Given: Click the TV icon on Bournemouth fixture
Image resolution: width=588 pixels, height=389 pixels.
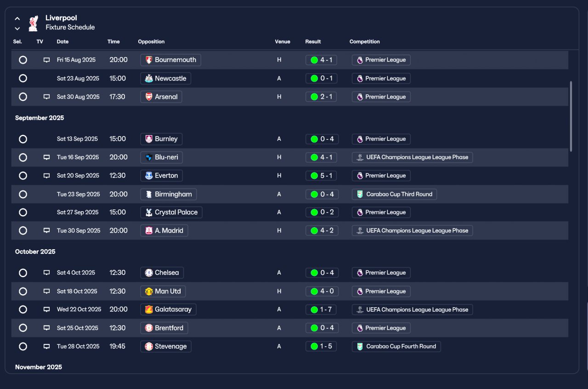Looking at the screenshot, I should [x=46, y=60].
